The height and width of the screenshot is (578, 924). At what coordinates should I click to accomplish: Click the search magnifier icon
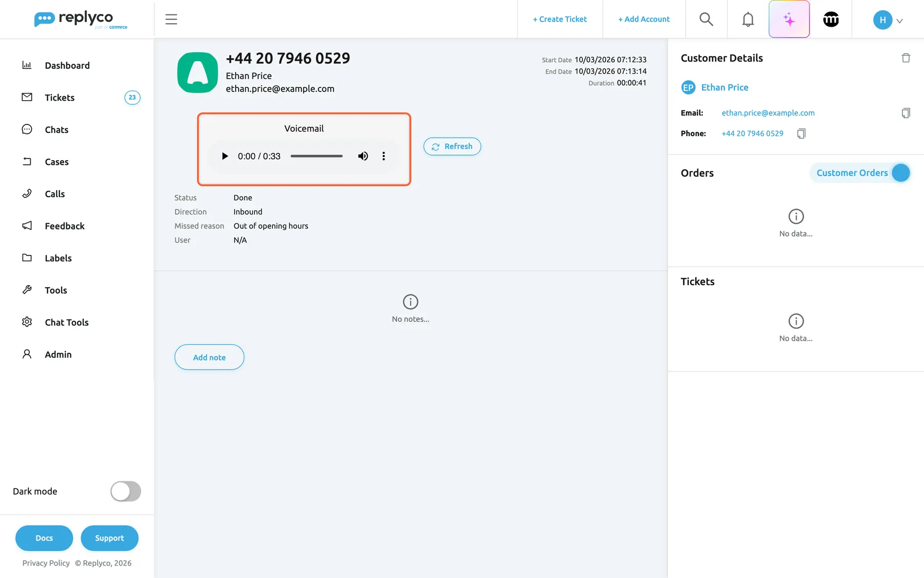click(706, 20)
